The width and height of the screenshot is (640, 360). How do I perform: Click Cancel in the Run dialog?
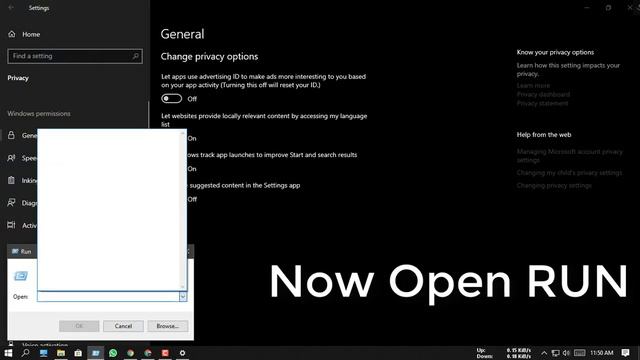coord(123,326)
